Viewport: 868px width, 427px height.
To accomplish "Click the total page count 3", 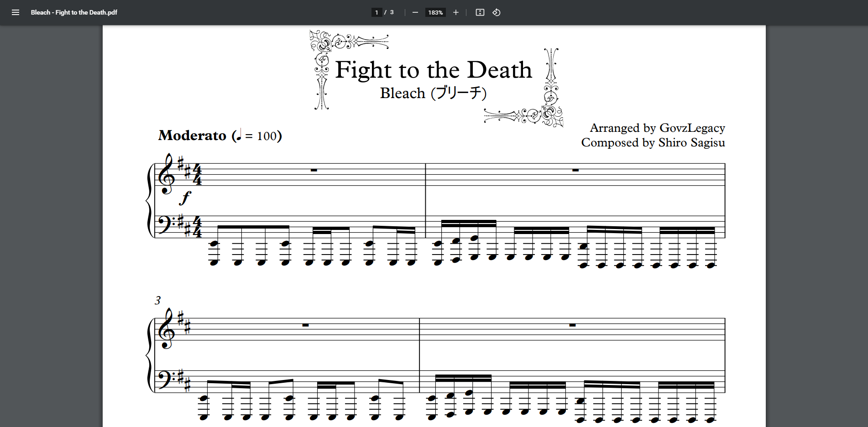I will coord(392,12).
